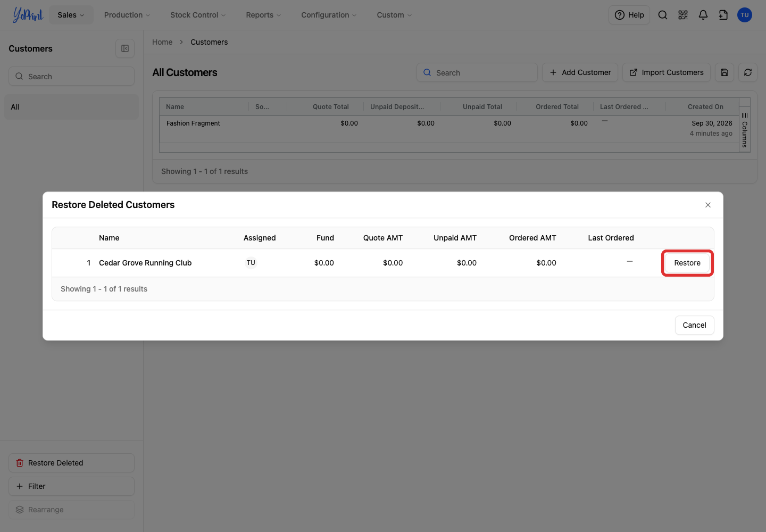The height and width of the screenshot is (532, 766).
Task: Collapse the Customers sidebar panel icon
Action: pos(125,48)
